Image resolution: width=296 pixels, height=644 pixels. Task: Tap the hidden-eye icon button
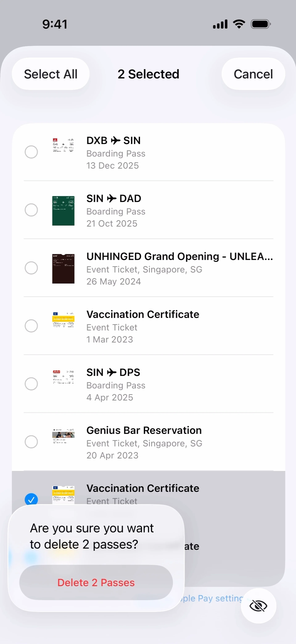tap(258, 605)
